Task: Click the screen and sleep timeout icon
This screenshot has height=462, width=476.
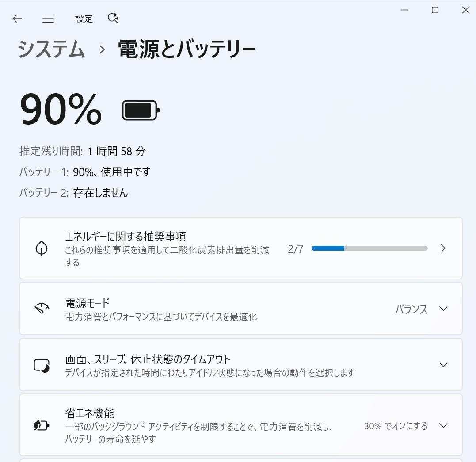Action: pyautogui.click(x=41, y=364)
